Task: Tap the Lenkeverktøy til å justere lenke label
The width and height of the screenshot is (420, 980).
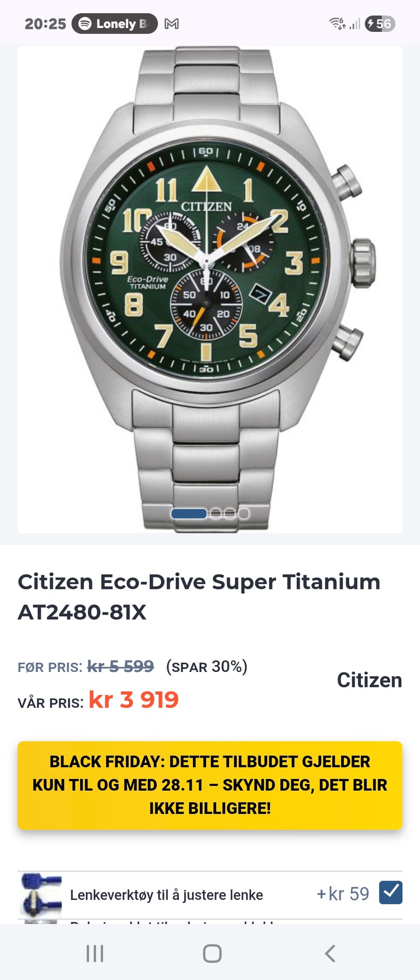Action: pos(167,895)
